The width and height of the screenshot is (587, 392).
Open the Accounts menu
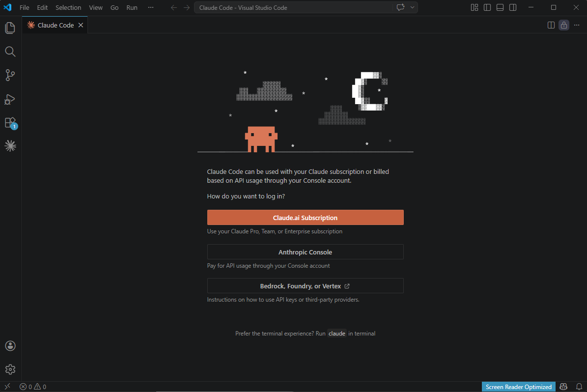10,345
